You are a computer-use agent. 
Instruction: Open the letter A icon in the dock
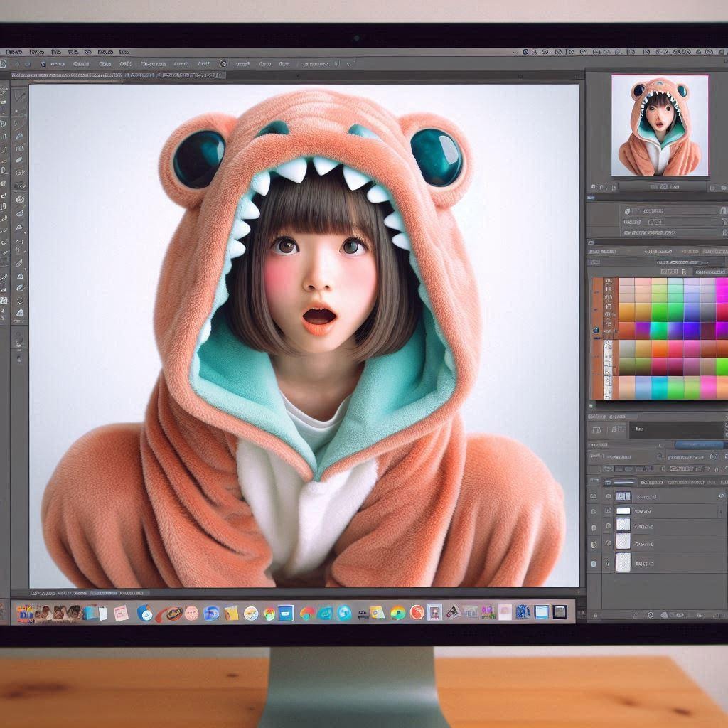[452, 612]
